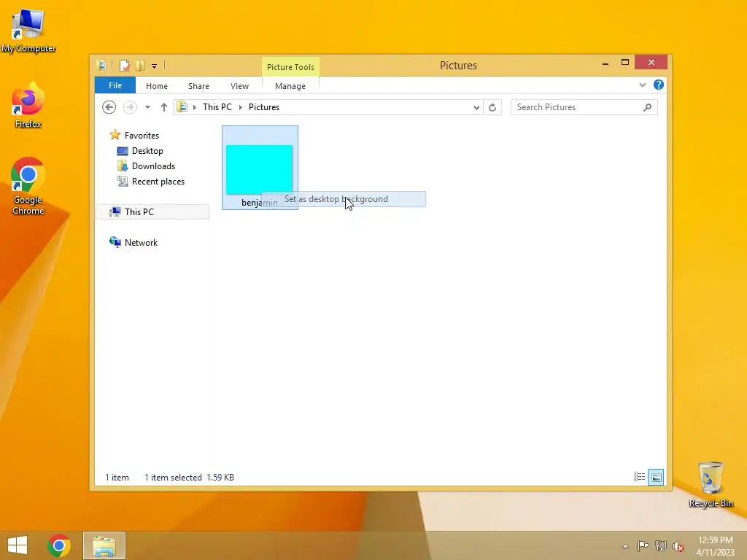The height and width of the screenshot is (560, 747).
Task: Open the taskbar clock showing 12:59 PM
Action: tap(715, 545)
